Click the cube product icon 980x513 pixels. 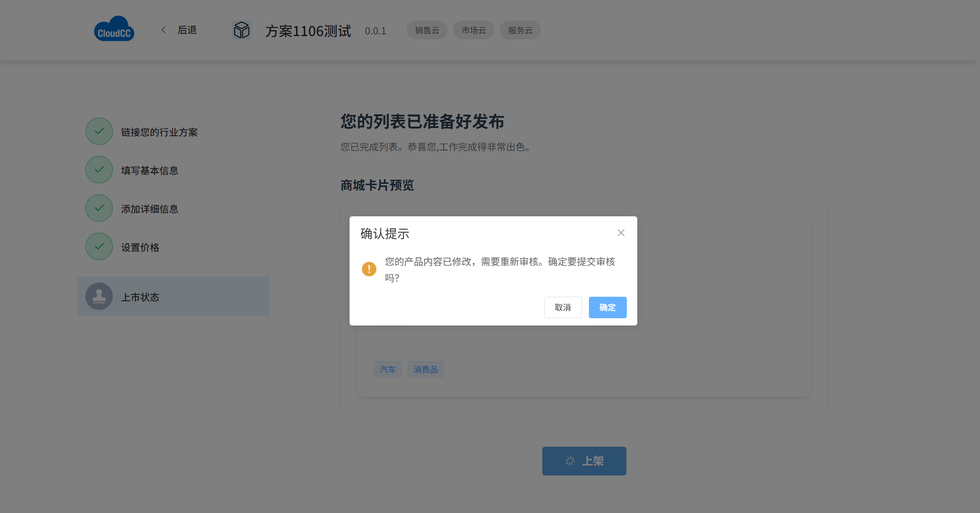(x=242, y=30)
